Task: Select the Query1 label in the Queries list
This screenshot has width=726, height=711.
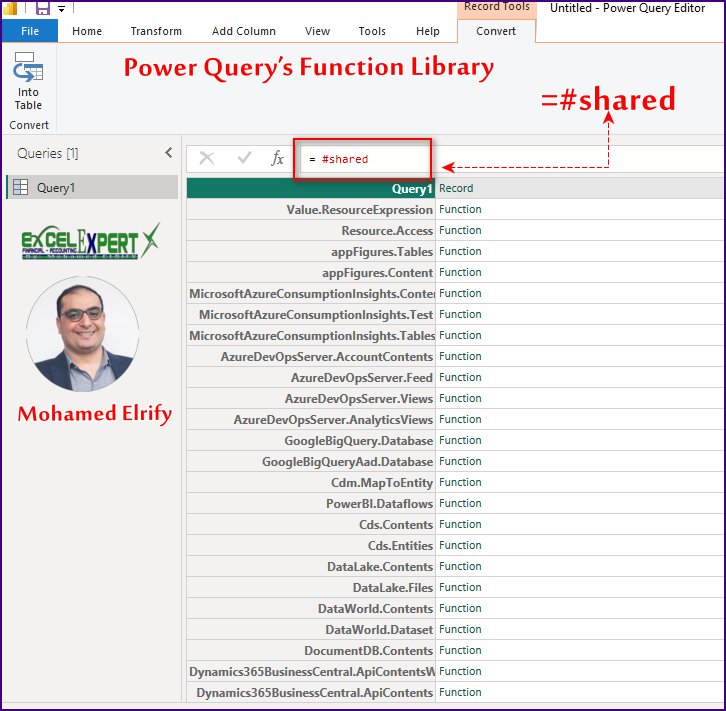Action: pyautogui.click(x=56, y=187)
